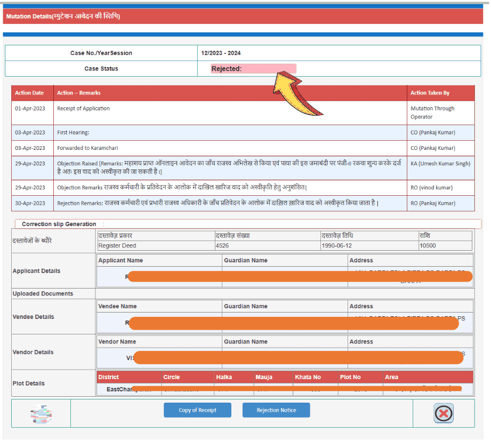Select the pink Rejected case status field
The width and height of the screenshot is (491, 448).
(253, 69)
